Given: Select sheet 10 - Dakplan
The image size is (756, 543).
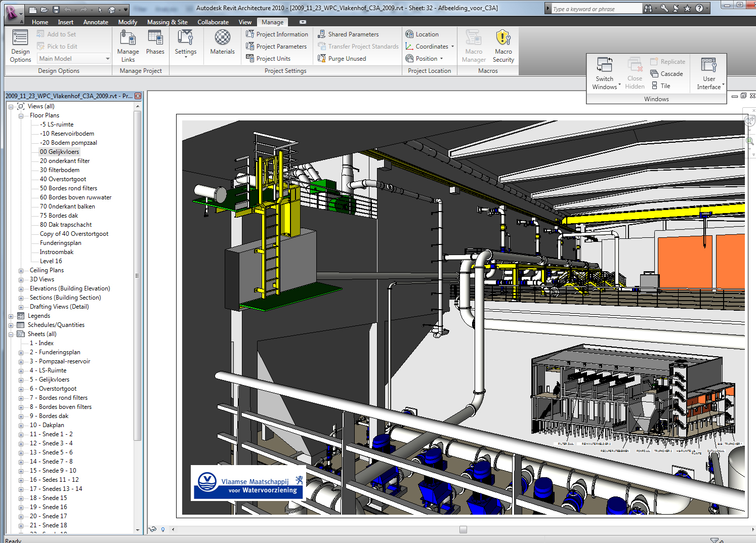Looking at the screenshot, I should click(x=47, y=425).
